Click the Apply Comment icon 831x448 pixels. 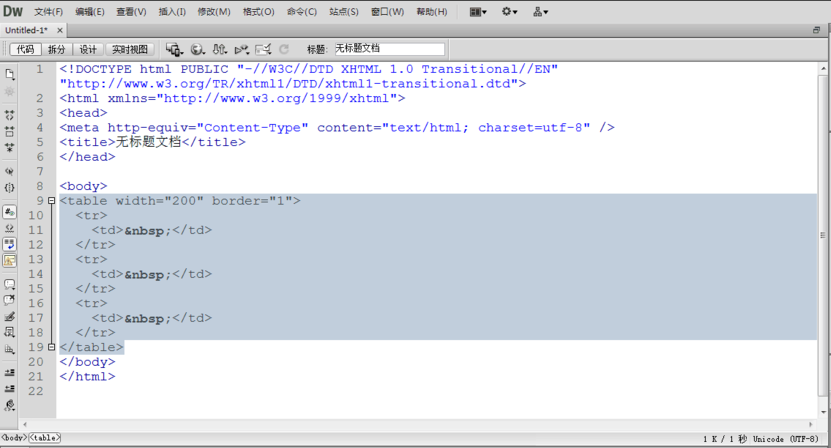coord(10,284)
